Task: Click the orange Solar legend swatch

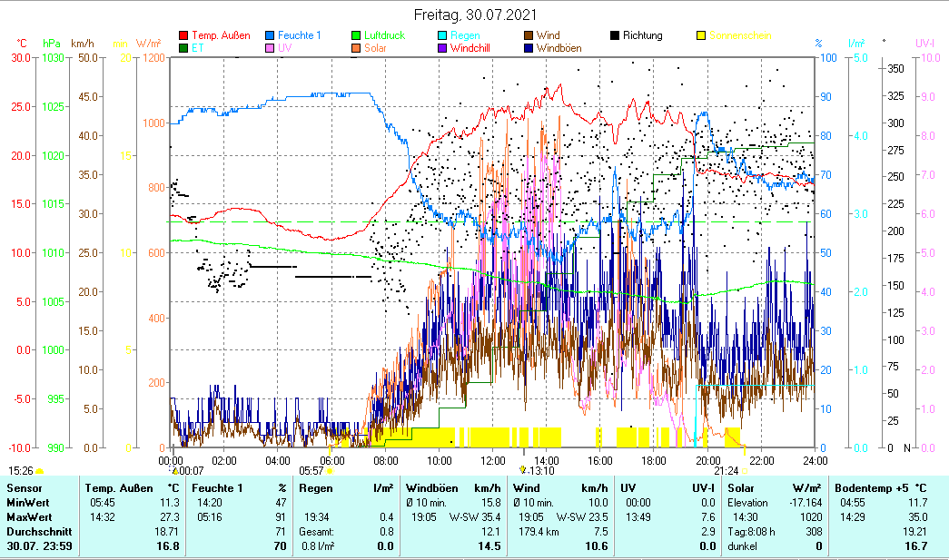Action: coord(356,48)
